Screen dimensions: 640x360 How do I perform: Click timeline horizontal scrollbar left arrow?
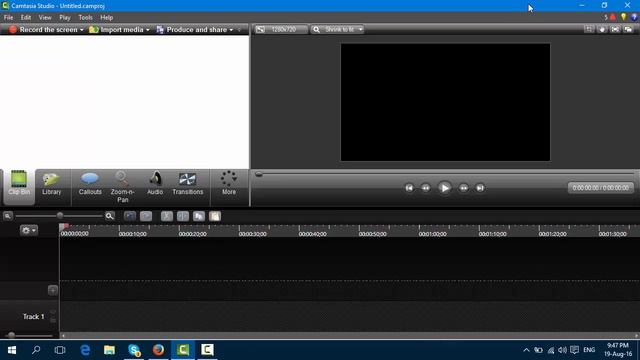click(x=63, y=336)
